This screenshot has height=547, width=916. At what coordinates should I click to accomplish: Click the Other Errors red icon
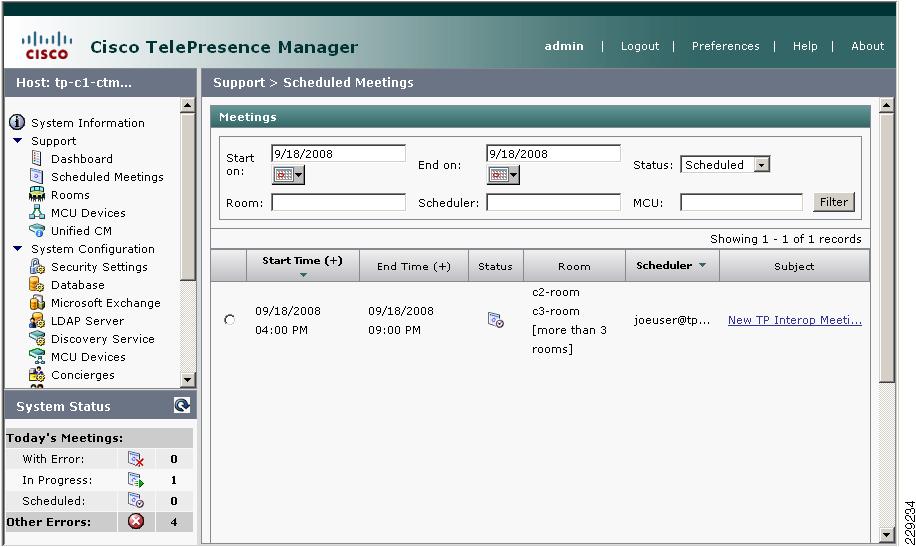click(x=136, y=521)
